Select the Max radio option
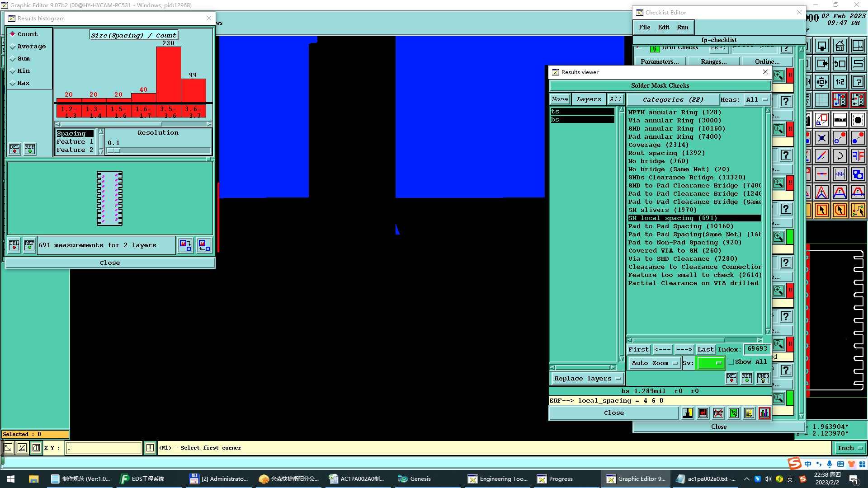 click(13, 83)
